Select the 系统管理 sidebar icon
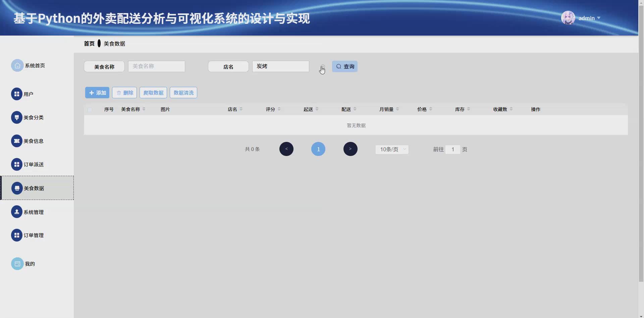Screen dimensions: 644x318 coord(17,212)
